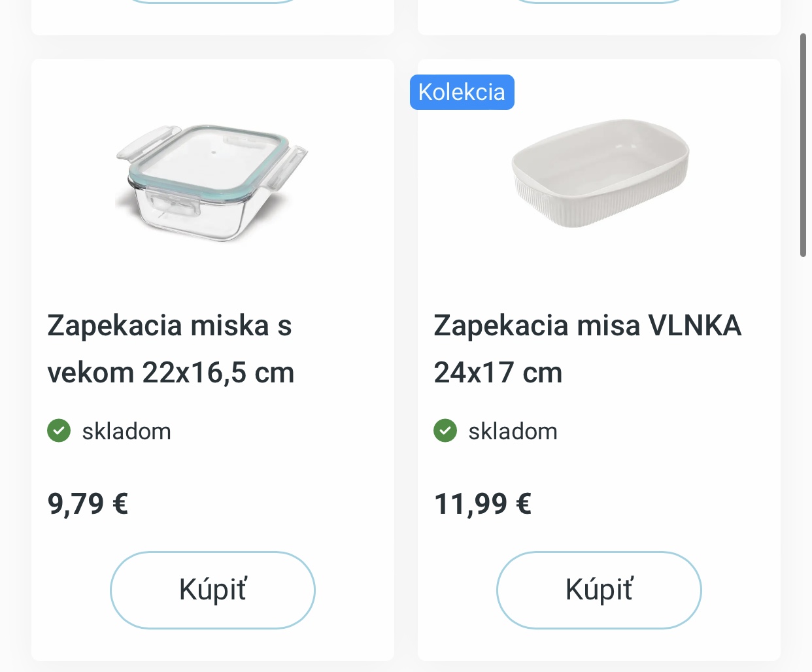Click green in-stock checkmark for the lidded dish
Screen dimensions: 812x672
pyautogui.click(x=59, y=431)
